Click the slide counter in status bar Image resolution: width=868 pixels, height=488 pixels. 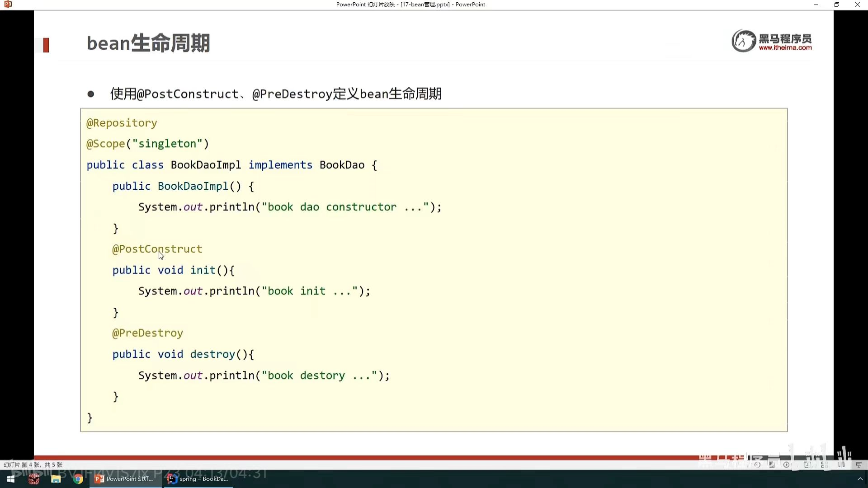coord(33,465)
